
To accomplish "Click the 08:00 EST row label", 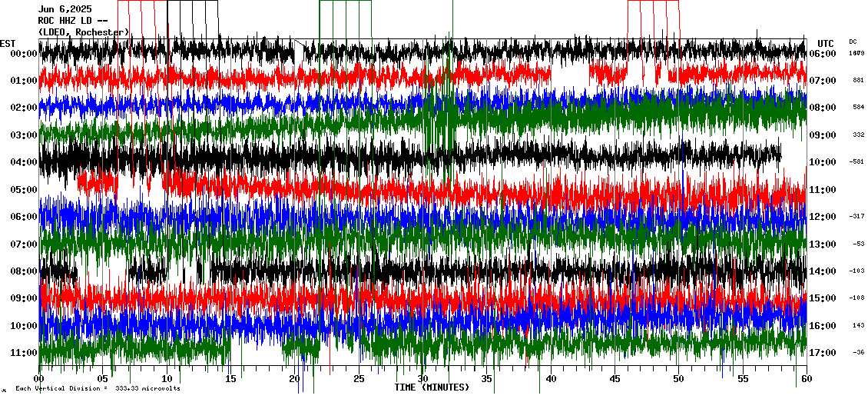I will (23, 271).
